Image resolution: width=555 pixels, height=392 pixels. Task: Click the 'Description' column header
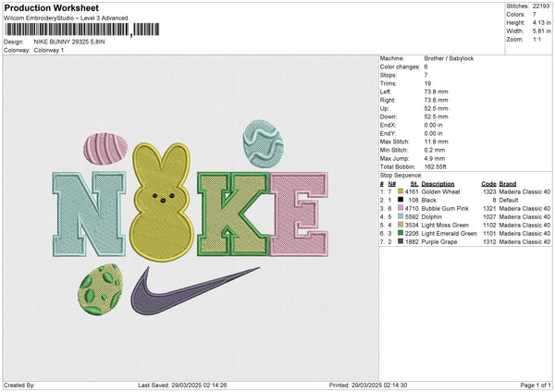[x=438, y=184]
